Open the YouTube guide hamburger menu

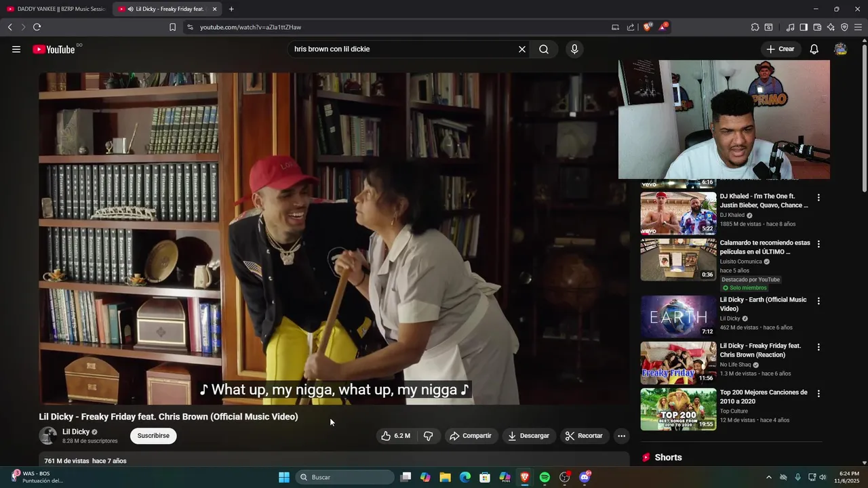tap(16, 49)
